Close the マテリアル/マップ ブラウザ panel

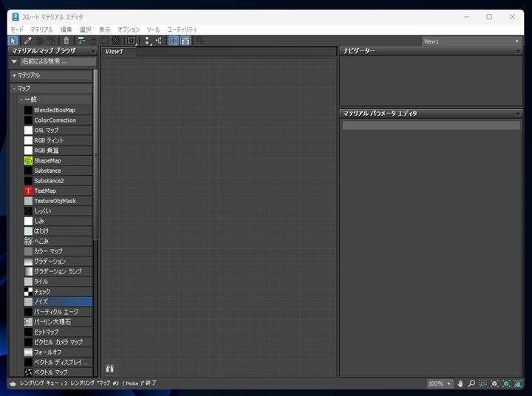[93, 51]
